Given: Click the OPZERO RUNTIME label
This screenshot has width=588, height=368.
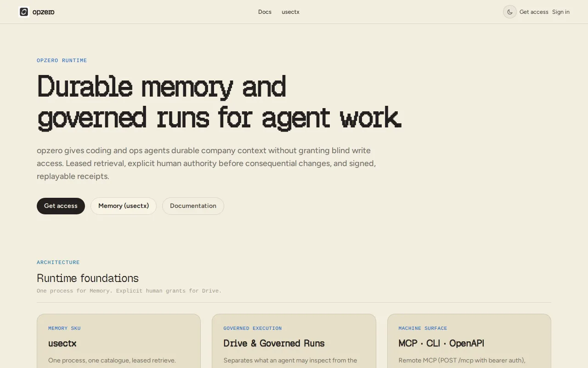Looking at the screenshot, I should tap(62, 61).
